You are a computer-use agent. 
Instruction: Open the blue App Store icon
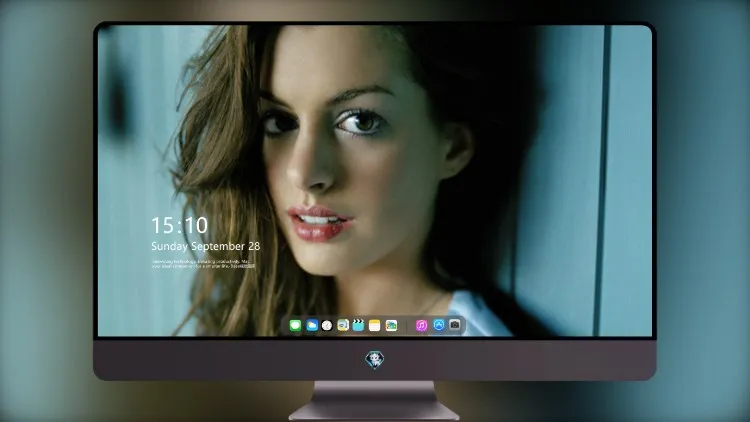click(x=439, y=325)
